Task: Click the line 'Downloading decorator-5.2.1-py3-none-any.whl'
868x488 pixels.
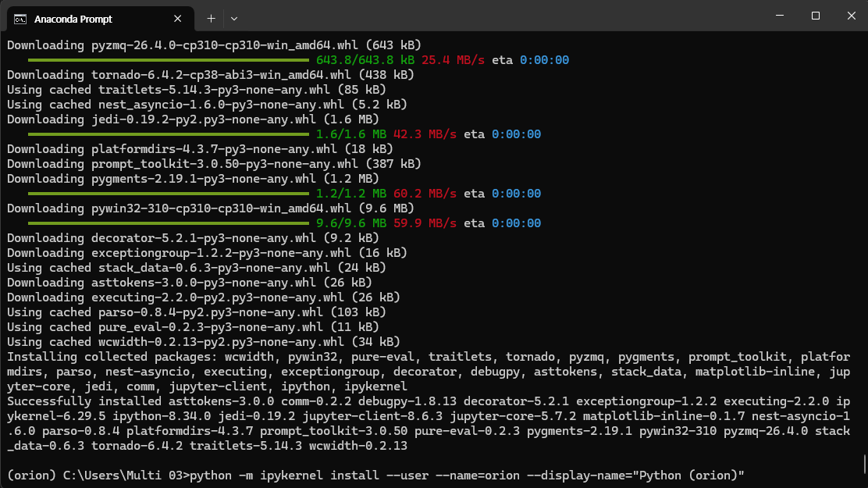Action: tap(194, 238)
